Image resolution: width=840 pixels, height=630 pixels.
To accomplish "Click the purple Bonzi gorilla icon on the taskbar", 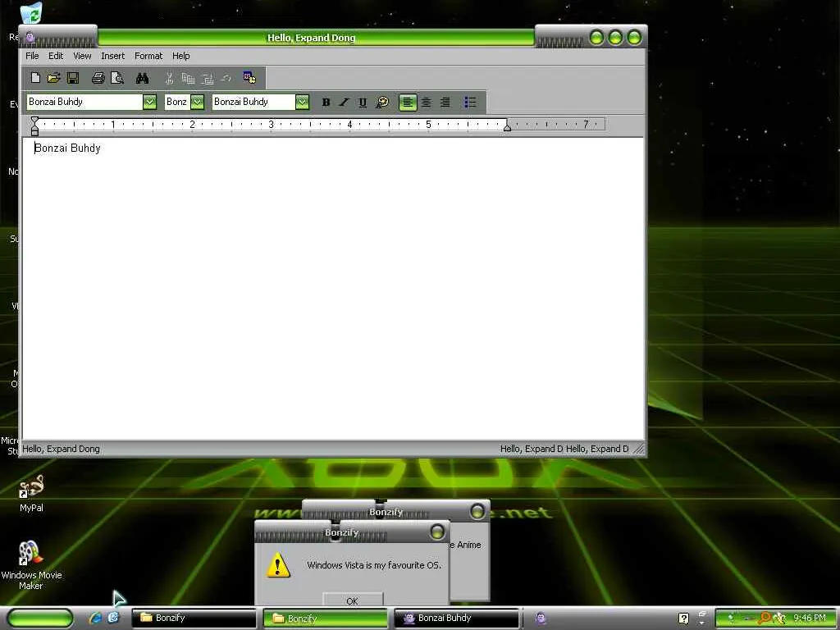I will pyautogui.click(x=541, y=619).
